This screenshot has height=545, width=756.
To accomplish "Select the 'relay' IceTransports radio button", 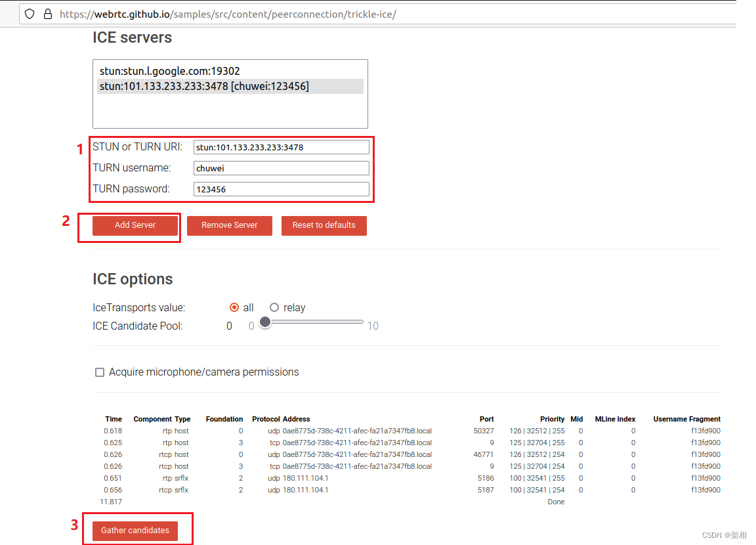I will [x=274, y=308].
